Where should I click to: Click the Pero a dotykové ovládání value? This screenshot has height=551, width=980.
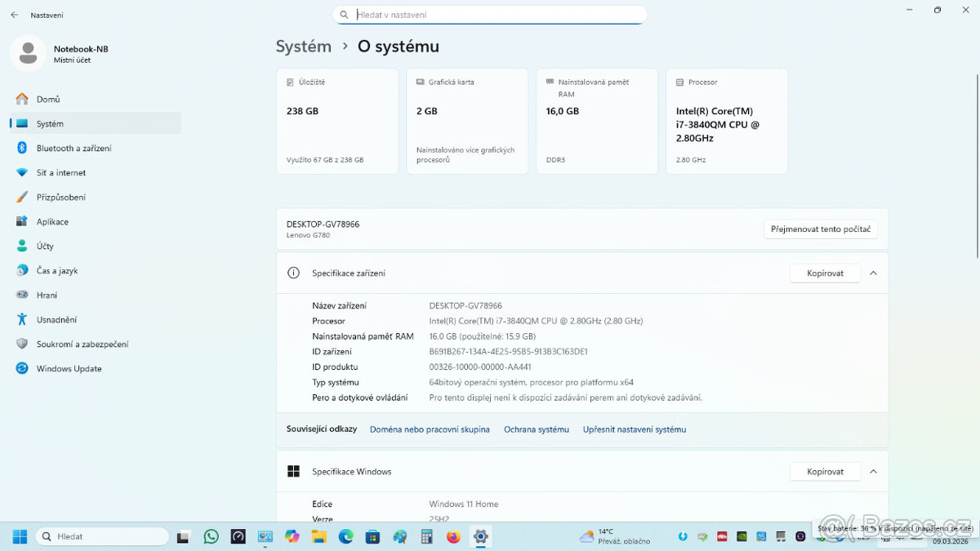(x=566, y=398)
